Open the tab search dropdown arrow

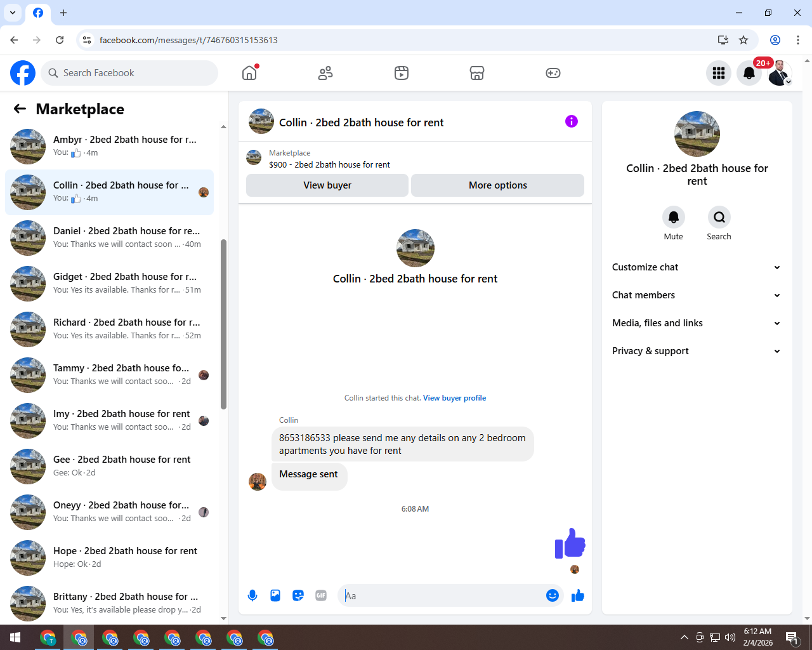[13, 13]
